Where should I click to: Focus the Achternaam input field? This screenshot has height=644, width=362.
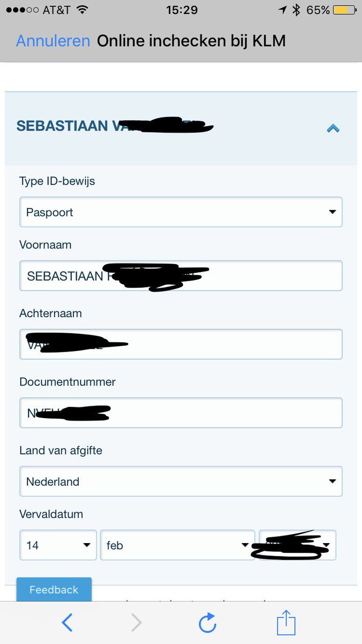[181, 344]
